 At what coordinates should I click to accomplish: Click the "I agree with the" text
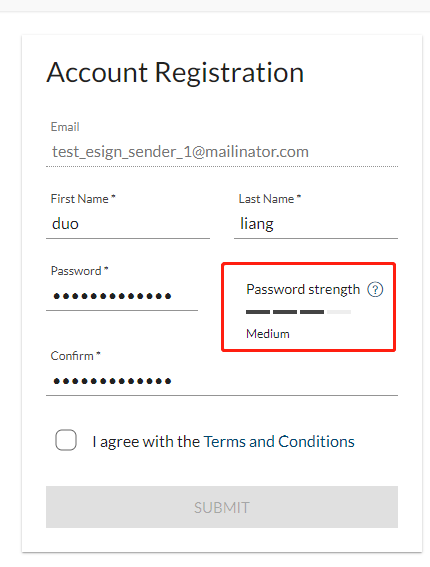click(146, 442)
